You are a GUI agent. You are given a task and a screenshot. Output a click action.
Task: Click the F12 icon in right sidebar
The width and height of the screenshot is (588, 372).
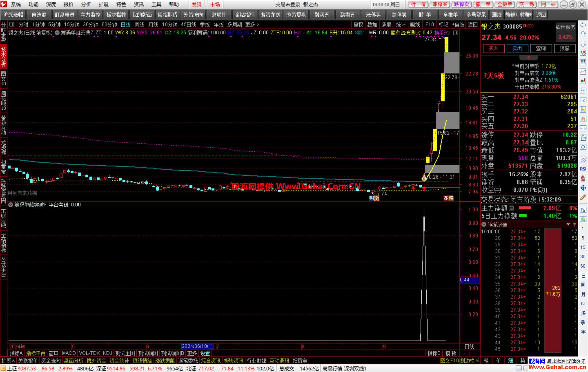click(583, 128)
